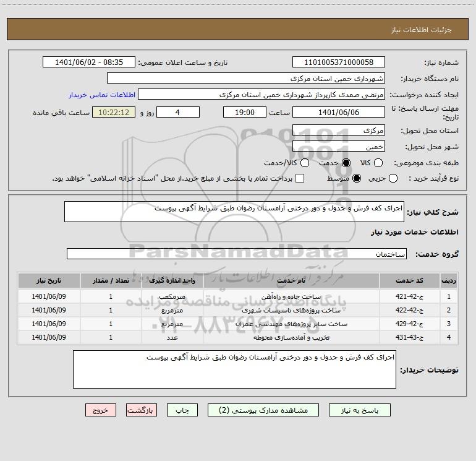Viewport: 476px width, 461px height.
Task: Open مشاهده مدارک پیوستی (2) button
Action: [263, 410]
